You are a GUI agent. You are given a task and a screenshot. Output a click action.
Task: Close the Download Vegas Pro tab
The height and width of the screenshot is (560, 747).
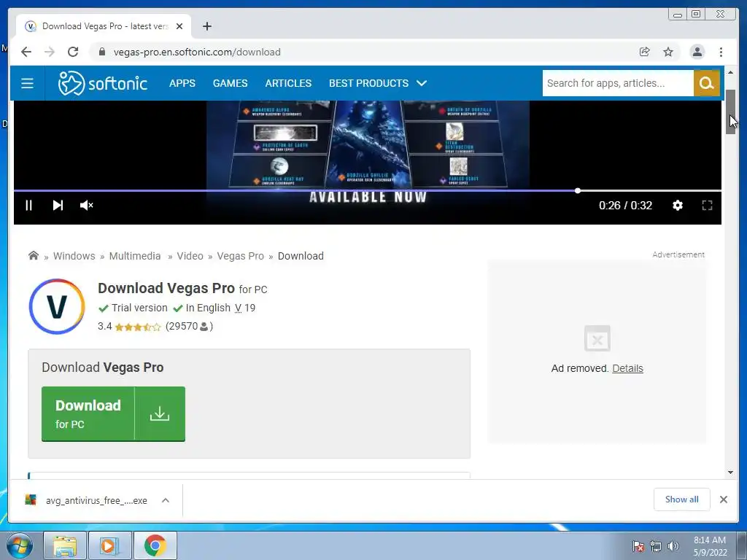click(x=179, y=26)
